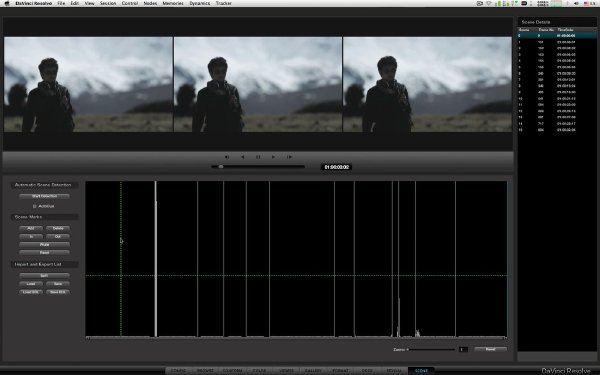
Task: Switch to the Viewer page tab
Action: tap(286, 371)
